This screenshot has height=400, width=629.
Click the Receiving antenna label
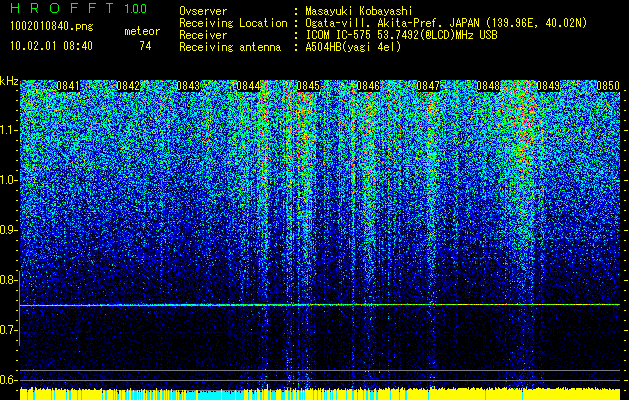point(230,47)
